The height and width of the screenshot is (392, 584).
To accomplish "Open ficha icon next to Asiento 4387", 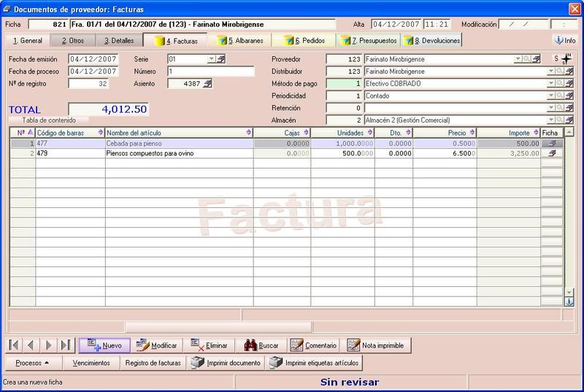I will click(x=208, y=84).
